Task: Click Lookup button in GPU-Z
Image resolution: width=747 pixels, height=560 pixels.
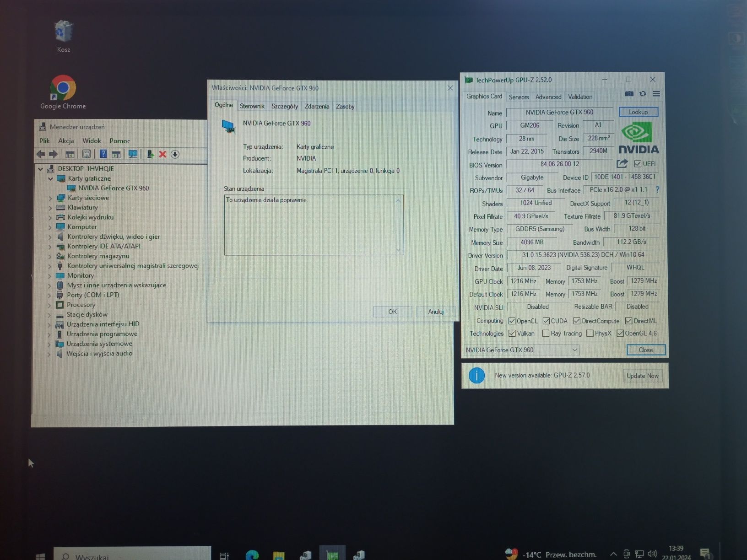Action: coord(638,112)
